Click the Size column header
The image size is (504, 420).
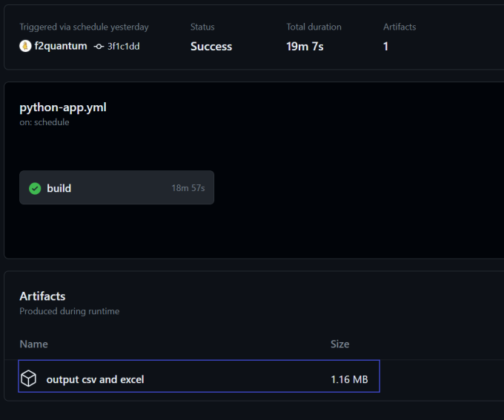coord(339,344)
